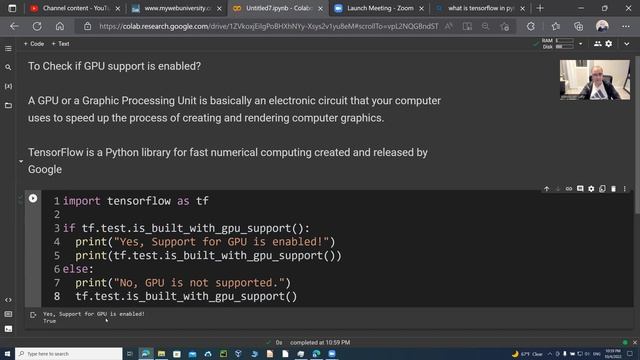Open table of contents sidebar icon
640x360 pixels.
8,49
